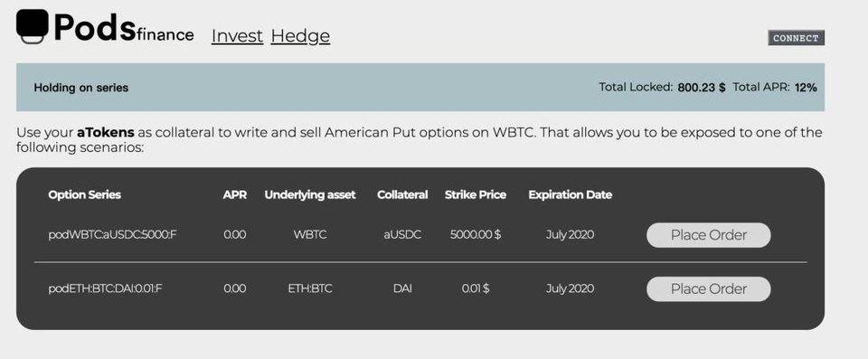
Task: Select the podETH:BTC:DAI:0.01:F option series name
Action: [105, 288]
